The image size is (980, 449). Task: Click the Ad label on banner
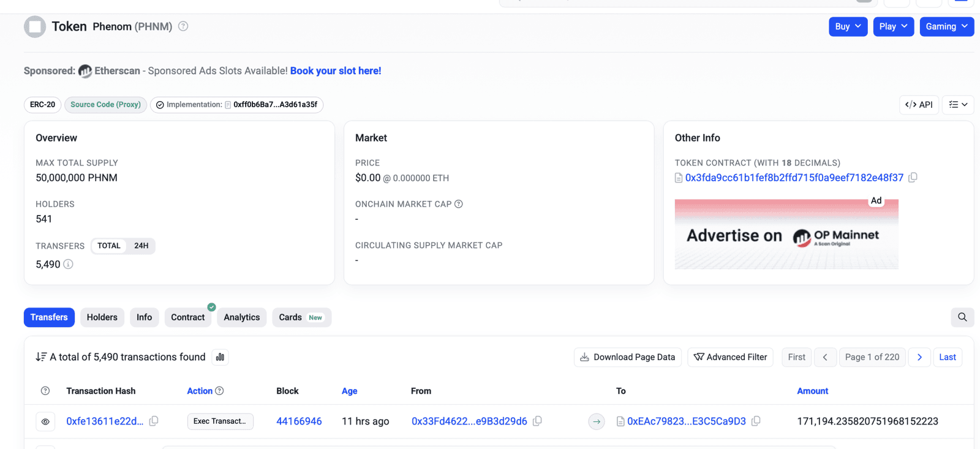[x=876, y=201]
